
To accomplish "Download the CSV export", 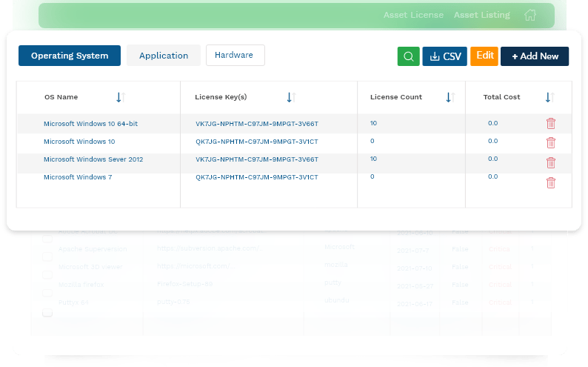I will 445,56.
